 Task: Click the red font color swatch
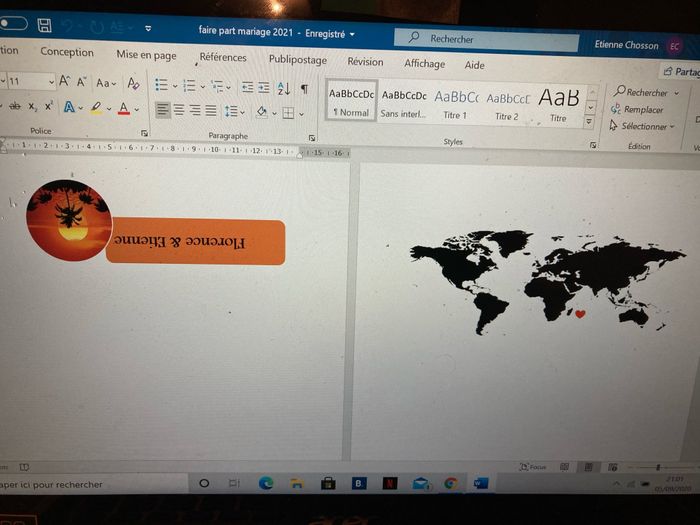click(123, 108)
